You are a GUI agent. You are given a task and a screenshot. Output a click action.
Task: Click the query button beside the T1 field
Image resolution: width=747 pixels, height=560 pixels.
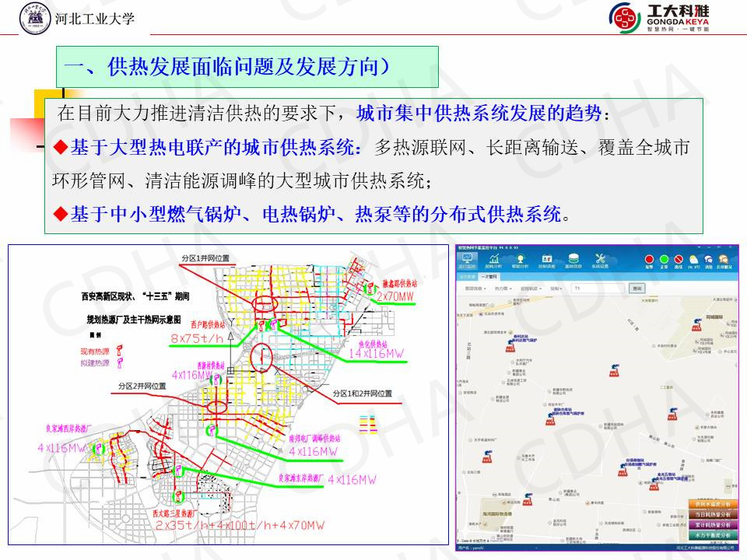tap(638, 288)
